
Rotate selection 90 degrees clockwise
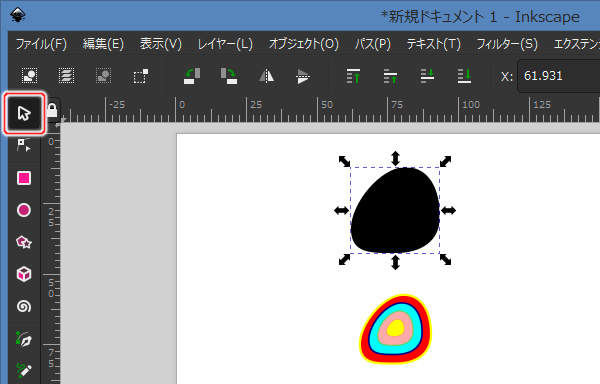(229, 76)
